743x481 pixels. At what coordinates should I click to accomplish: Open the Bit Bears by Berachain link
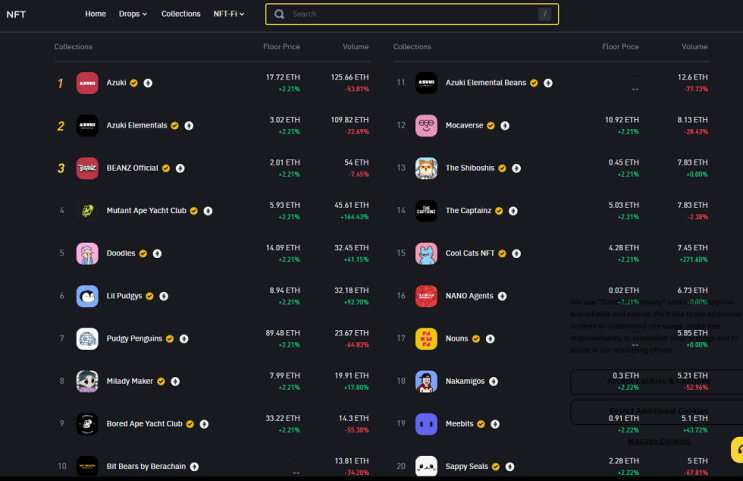[146, 467]
